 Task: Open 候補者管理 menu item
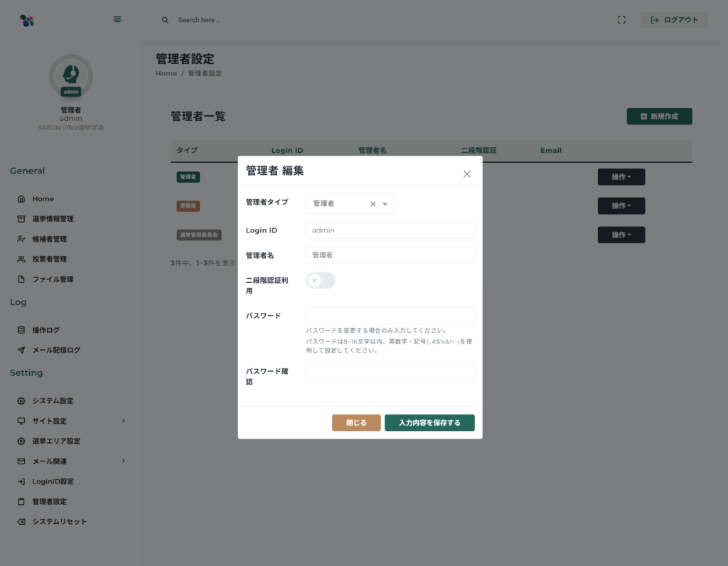pyautogui.click(x=49, y=239)
